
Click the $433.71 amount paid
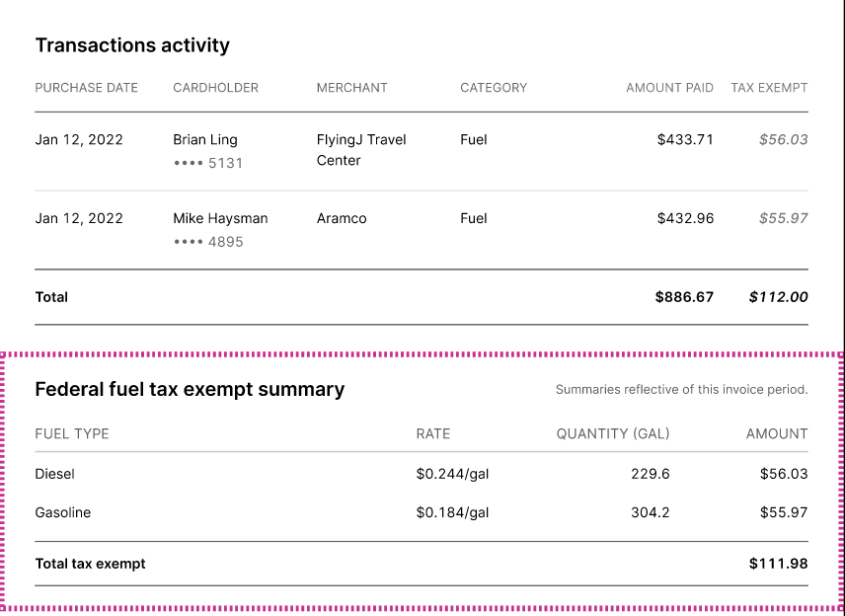coord(685,139)
